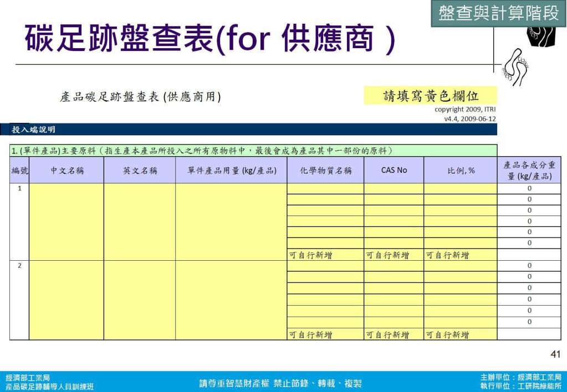This screenshot has width=567, height=392.
Task: Click first CAS No cell of row 1
Action: (394, 189)
